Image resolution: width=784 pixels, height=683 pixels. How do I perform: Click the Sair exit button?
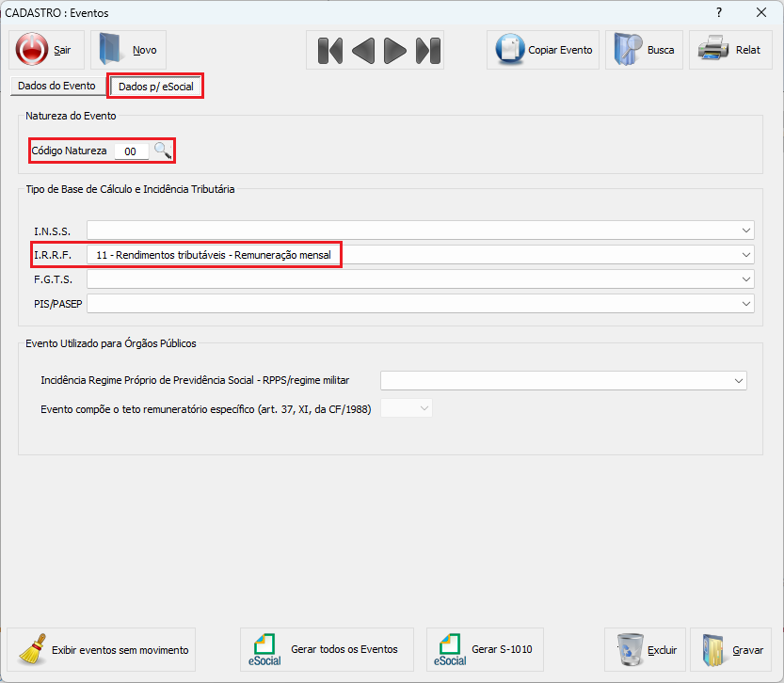45,50
